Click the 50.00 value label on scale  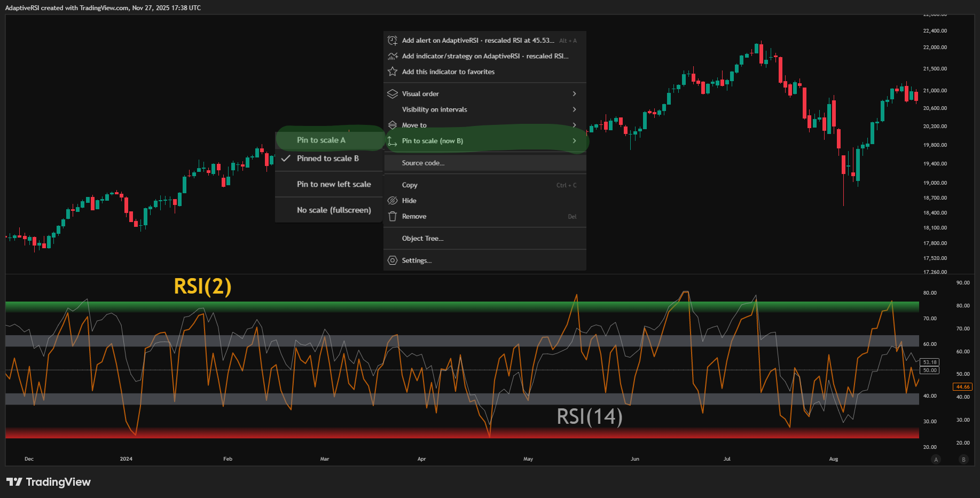pos(930,370)
